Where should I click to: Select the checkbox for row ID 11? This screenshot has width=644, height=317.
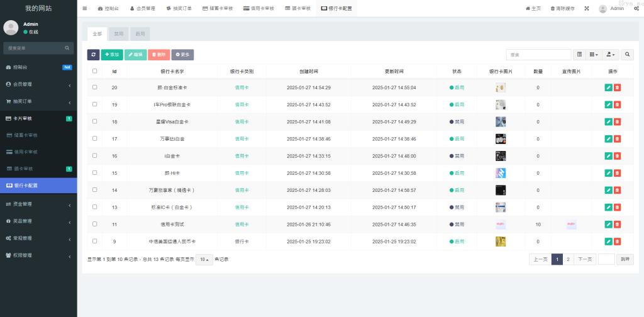tap(94, 224)
